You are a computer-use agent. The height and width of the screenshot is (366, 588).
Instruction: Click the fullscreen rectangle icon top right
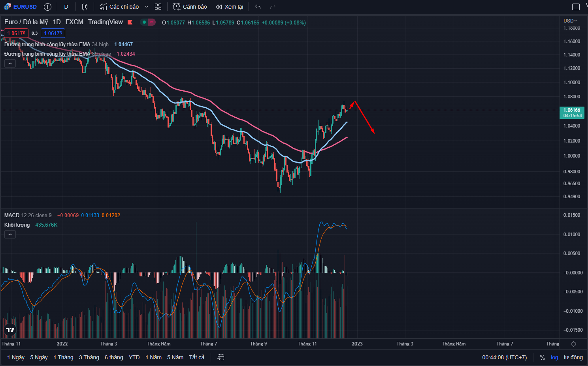pos(576,7)
